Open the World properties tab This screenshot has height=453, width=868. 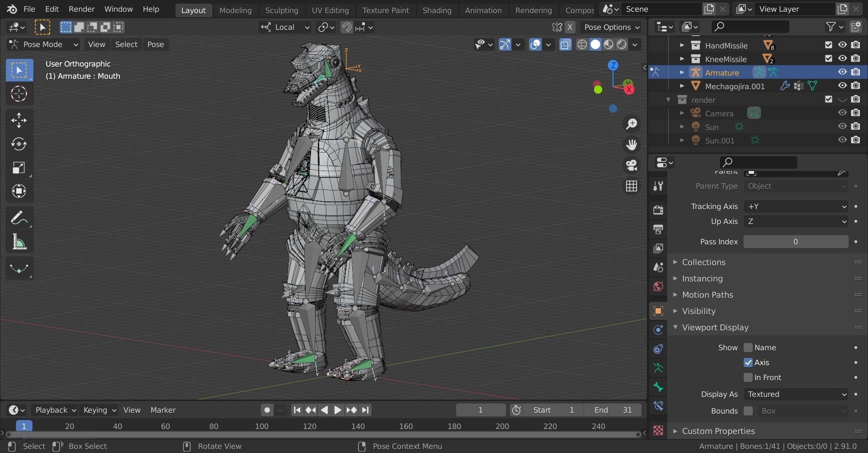coord(658,286)
